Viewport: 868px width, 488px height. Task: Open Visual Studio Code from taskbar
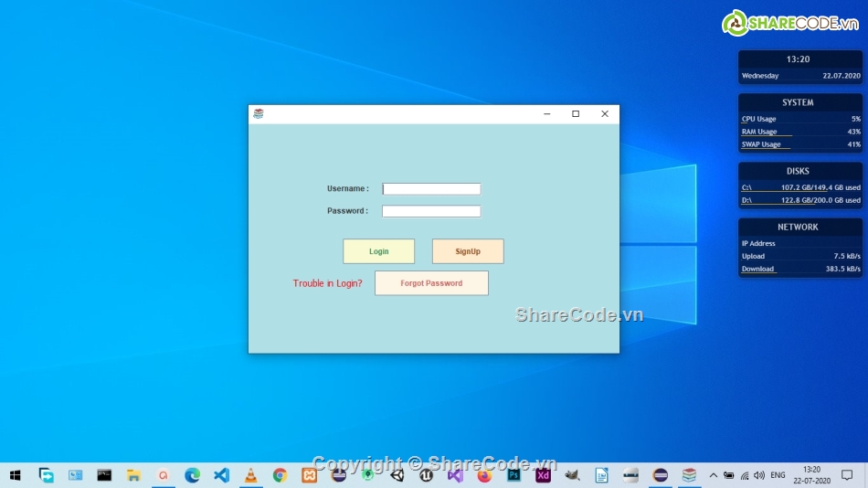[221, 475]
